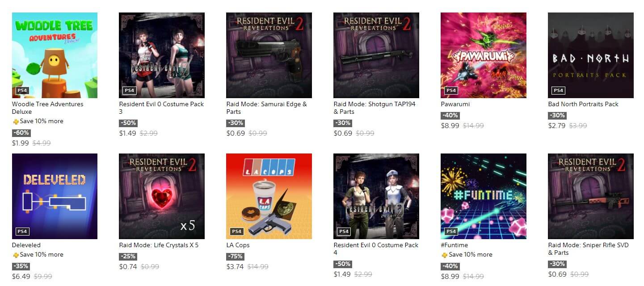Open Raid Mode: Sniper Rifle SVD & Parts link
The height and width of the screenshot is (286, 644).
(x=589, y=249)
